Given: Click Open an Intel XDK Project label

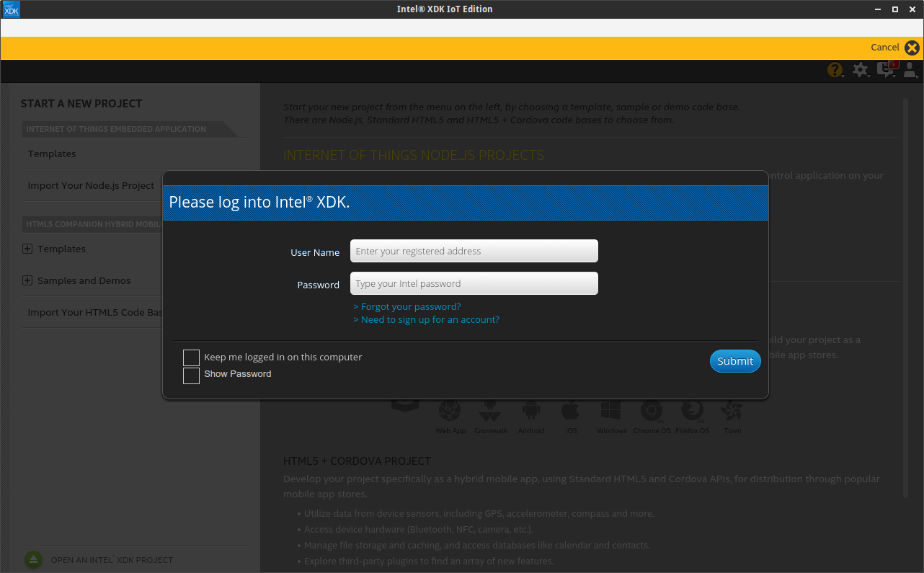Looking at the screenshot, I should pos(112,560).
